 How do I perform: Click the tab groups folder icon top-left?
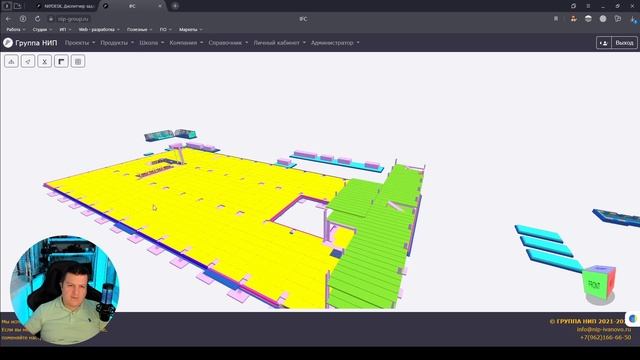point(18,6)
